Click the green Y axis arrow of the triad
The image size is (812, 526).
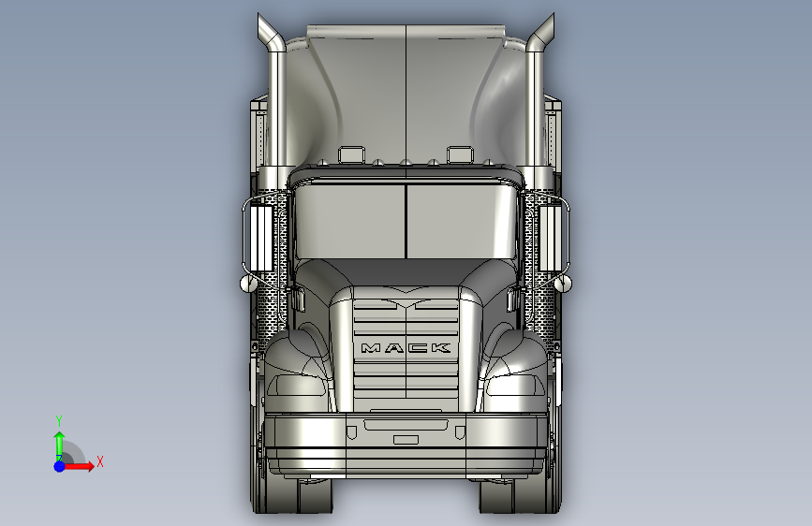[x=60, y=446]
